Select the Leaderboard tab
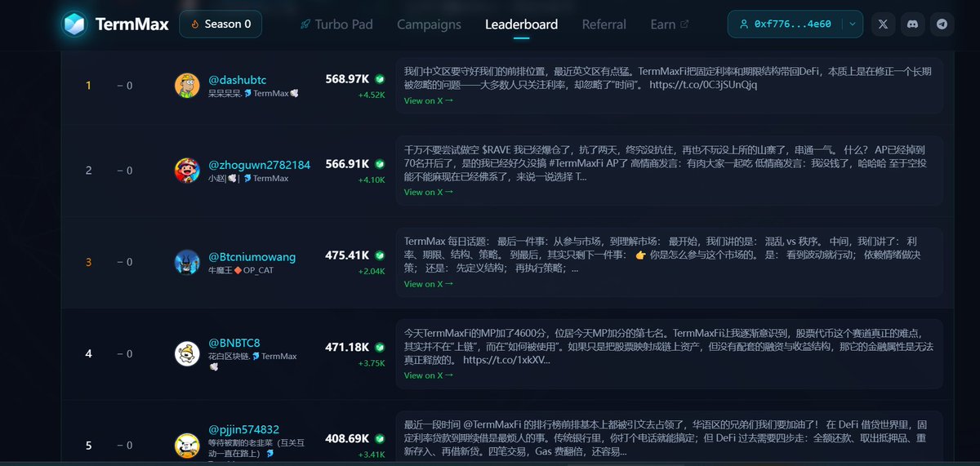Image resolution: width=980 pixels, height=466 pixels. [521, 24]
